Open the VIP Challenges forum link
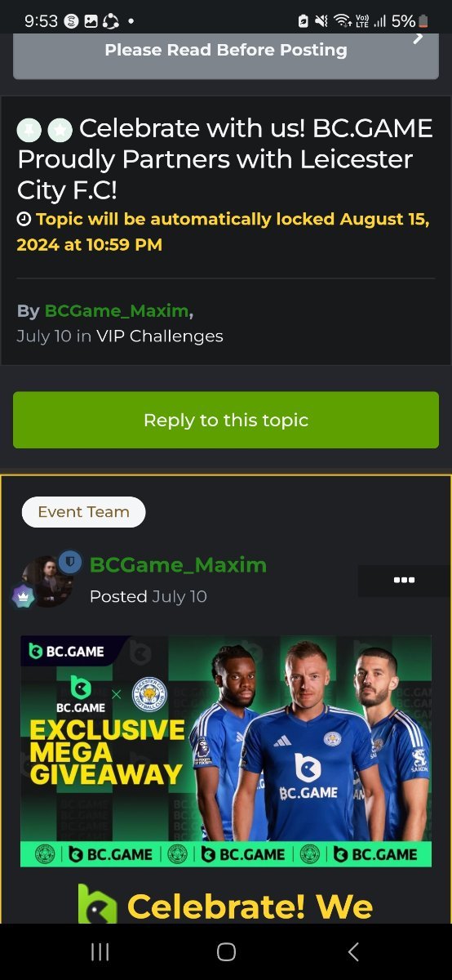The height and width of the screenshot is (980, 452). pos(159,336)
